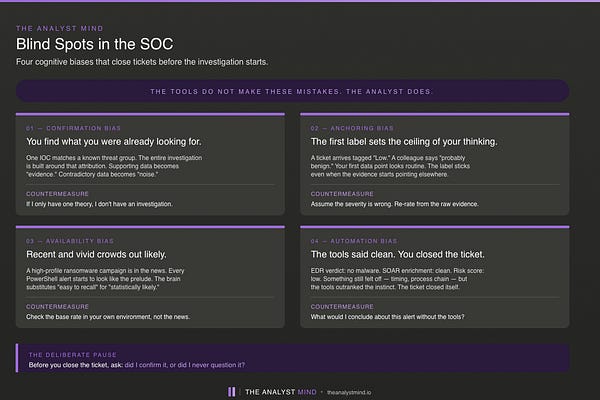The height and width of the screenshot is (400, 600).
Task: Select the 03 Availability Bias card label
Action: (70, 241)
